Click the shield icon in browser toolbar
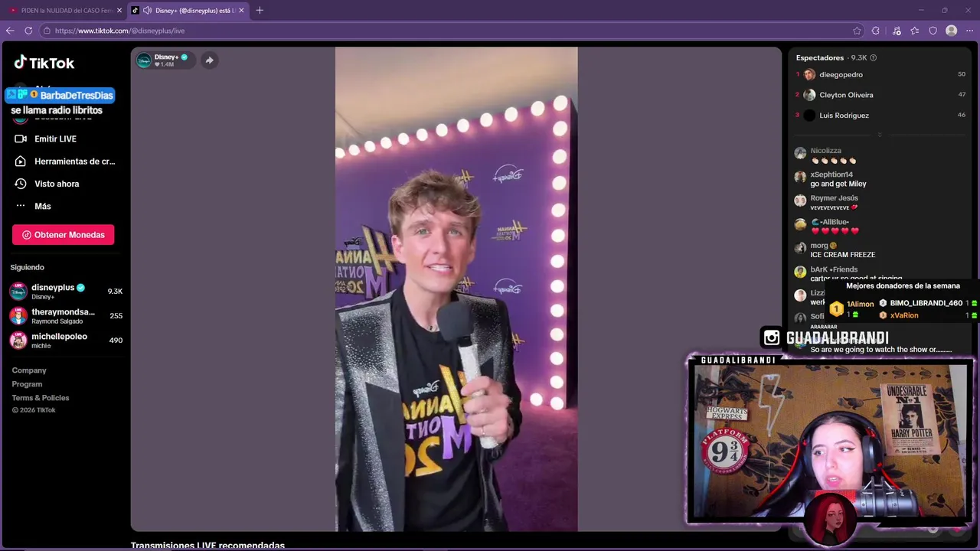 click(933, 31)
